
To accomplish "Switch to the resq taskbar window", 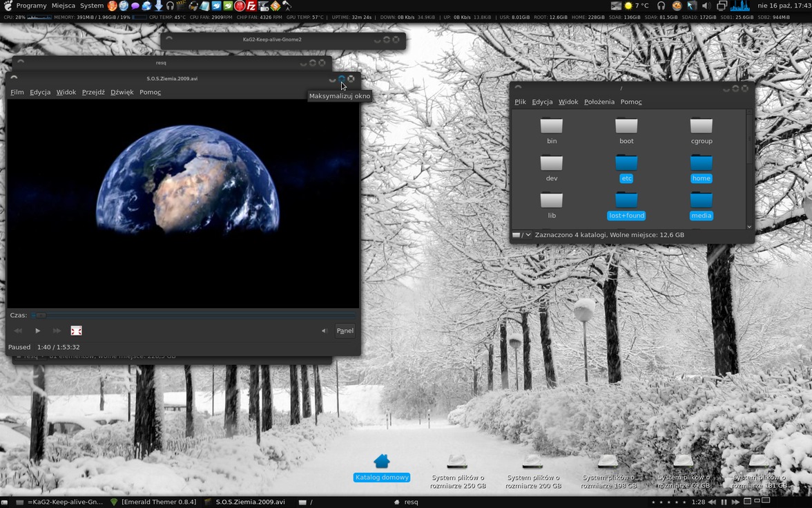I will pyautogui.click(x=405, y=502).
